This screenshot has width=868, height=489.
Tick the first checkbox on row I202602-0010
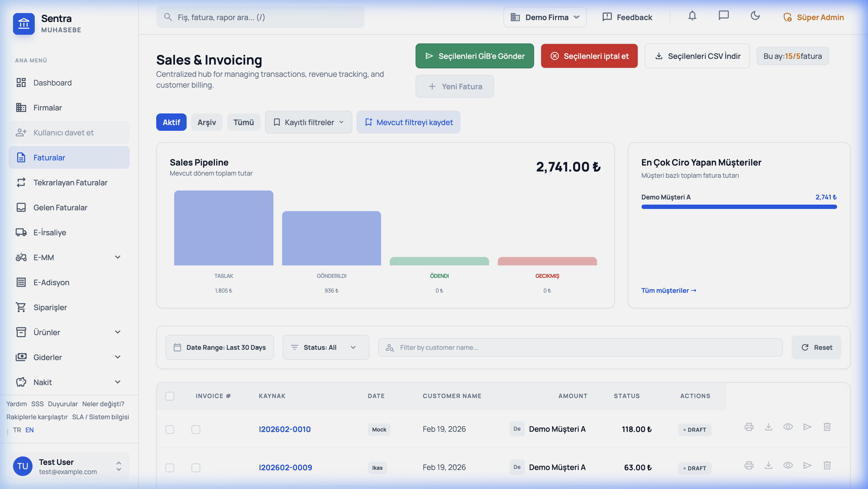pos(170,429)
